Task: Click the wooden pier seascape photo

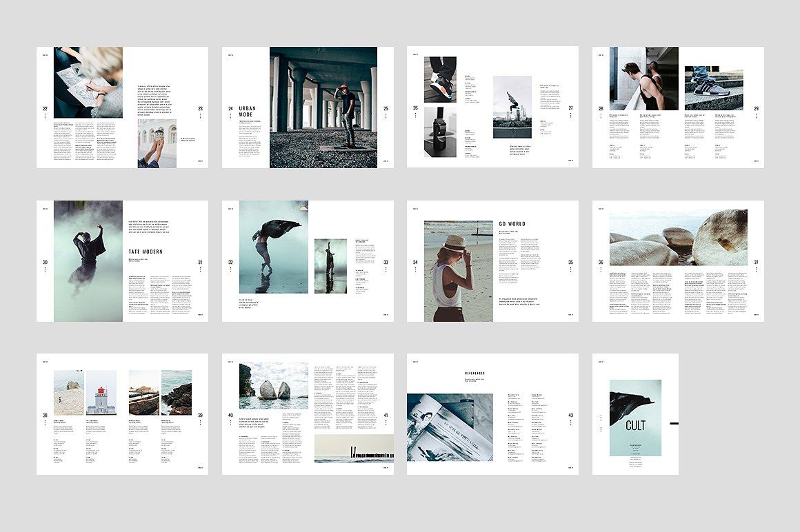Action: pyautogui.click(x=354, y=448)
